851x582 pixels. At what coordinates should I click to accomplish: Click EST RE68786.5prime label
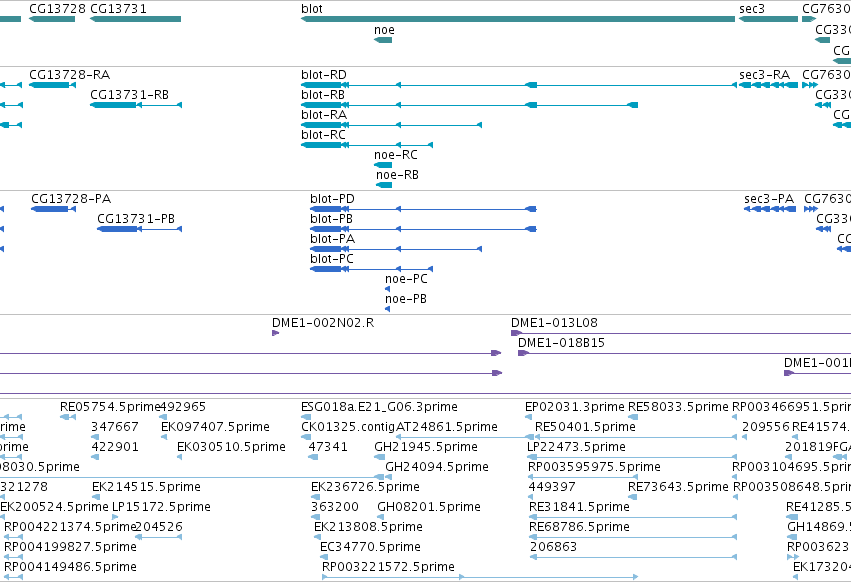579,528
